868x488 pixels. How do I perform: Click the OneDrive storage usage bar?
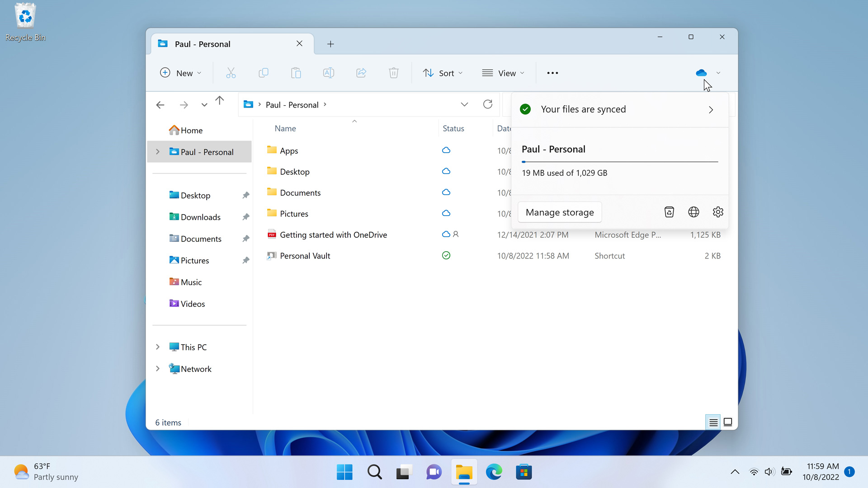[x=619, y=161]
